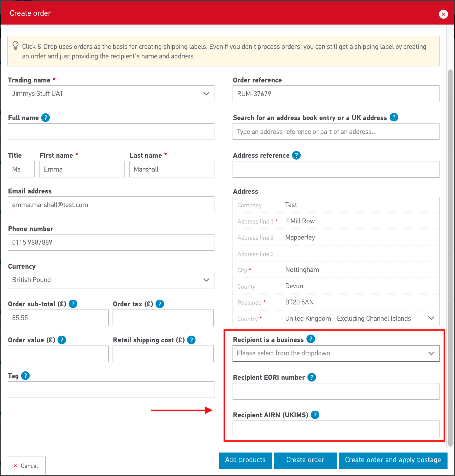Show help for Order sub-total
This screenshot has width=455, height=476.
click(x=73, y=304)
